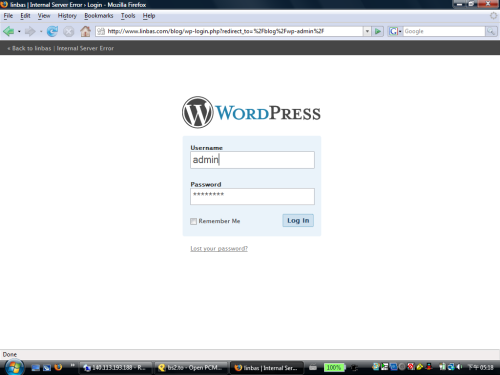
Task: Reload the page with the refresh icon
Action: (52, 31)
